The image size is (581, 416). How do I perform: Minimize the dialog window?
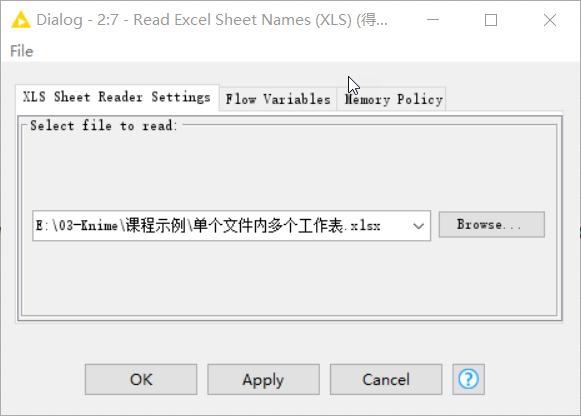pos(433,20)
